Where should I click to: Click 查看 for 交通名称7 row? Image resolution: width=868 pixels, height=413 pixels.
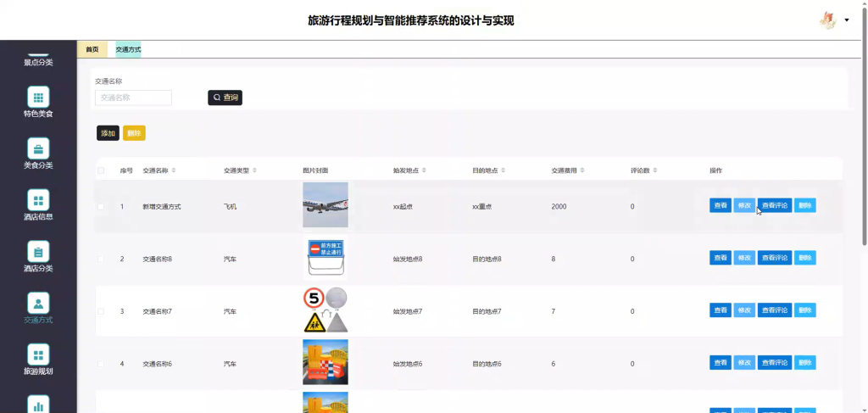click(721, 310)
